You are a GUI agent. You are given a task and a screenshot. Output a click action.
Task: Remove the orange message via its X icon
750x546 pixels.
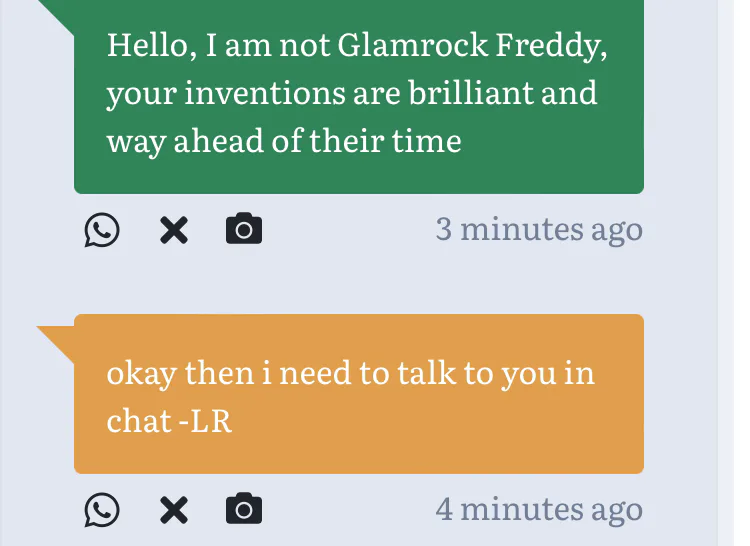tap(174, 510)
